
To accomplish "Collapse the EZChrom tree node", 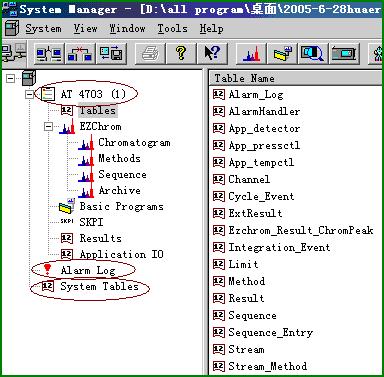I will click(49, 127).
